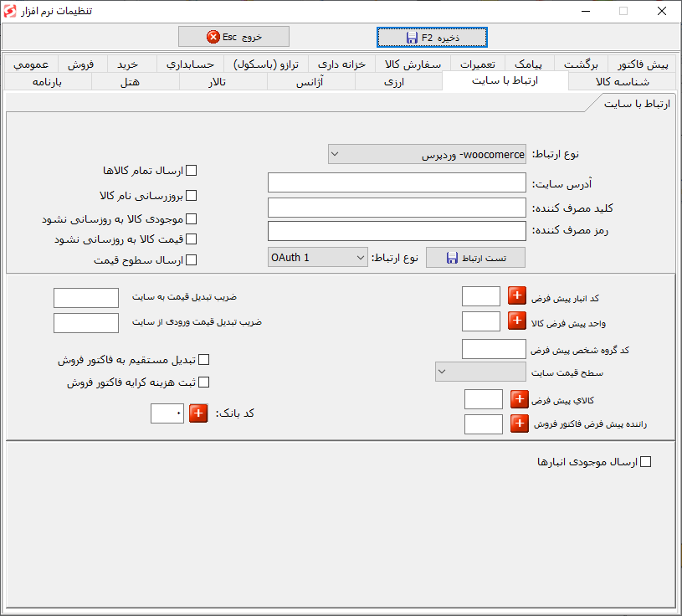Go to حسابداري tab
682x616 pixels.
190,64
